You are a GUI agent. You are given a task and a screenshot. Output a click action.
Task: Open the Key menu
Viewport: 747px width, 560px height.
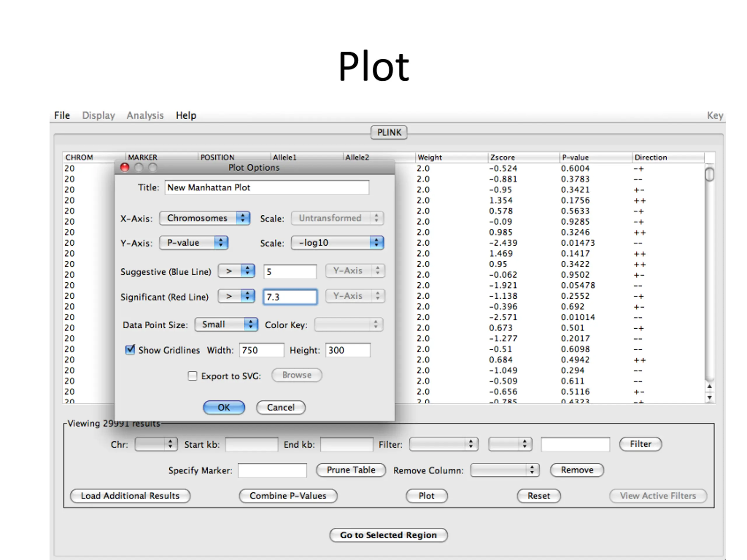point(715,116)
